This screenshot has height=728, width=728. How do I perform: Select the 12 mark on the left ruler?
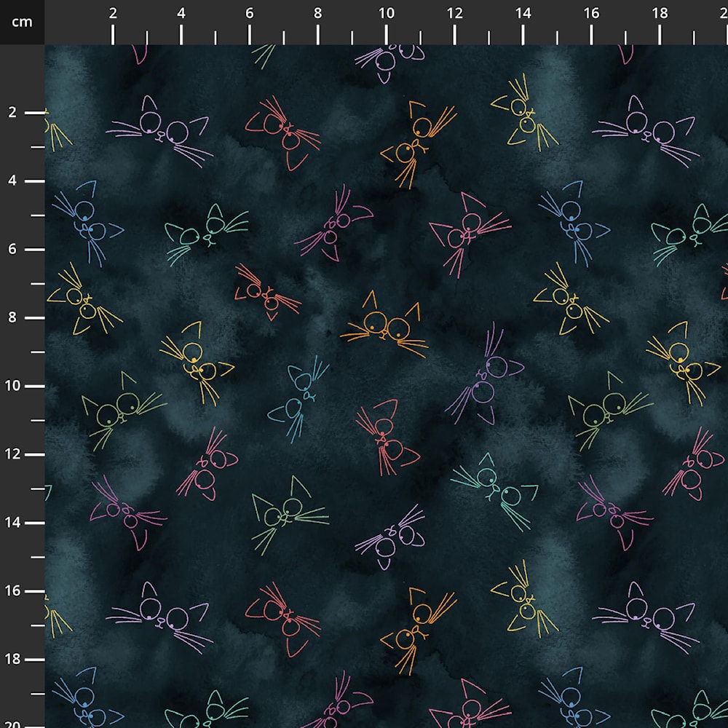pyautogui.click(x=13, y=454)
